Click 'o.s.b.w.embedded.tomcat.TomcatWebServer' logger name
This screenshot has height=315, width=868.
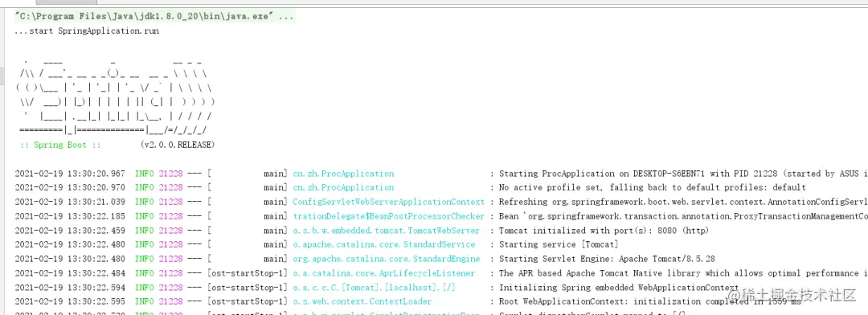point(387,231)
